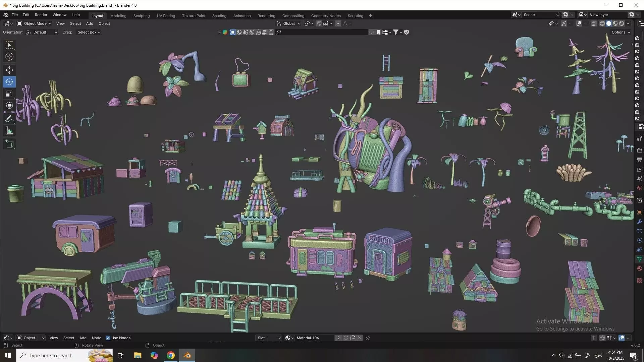Switch to the Shading workspace tab
Viewport: 644px width, 362px height.
click(219, 16)
